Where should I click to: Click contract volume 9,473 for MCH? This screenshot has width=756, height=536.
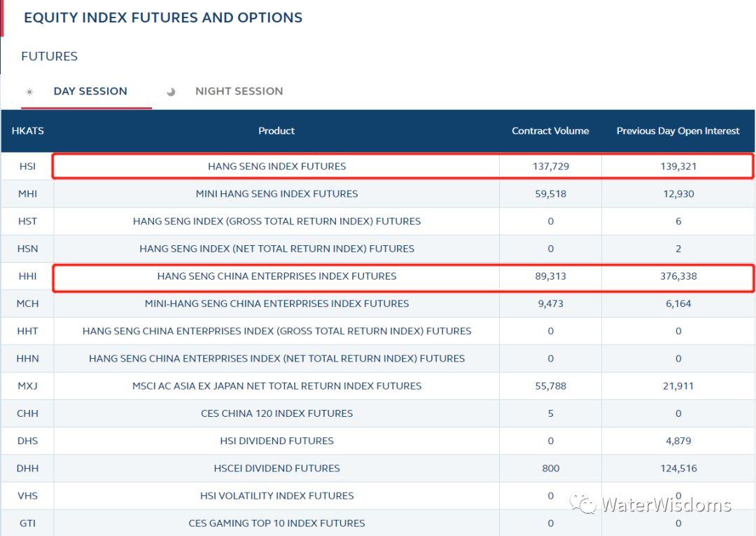click(x=551, y=304)
